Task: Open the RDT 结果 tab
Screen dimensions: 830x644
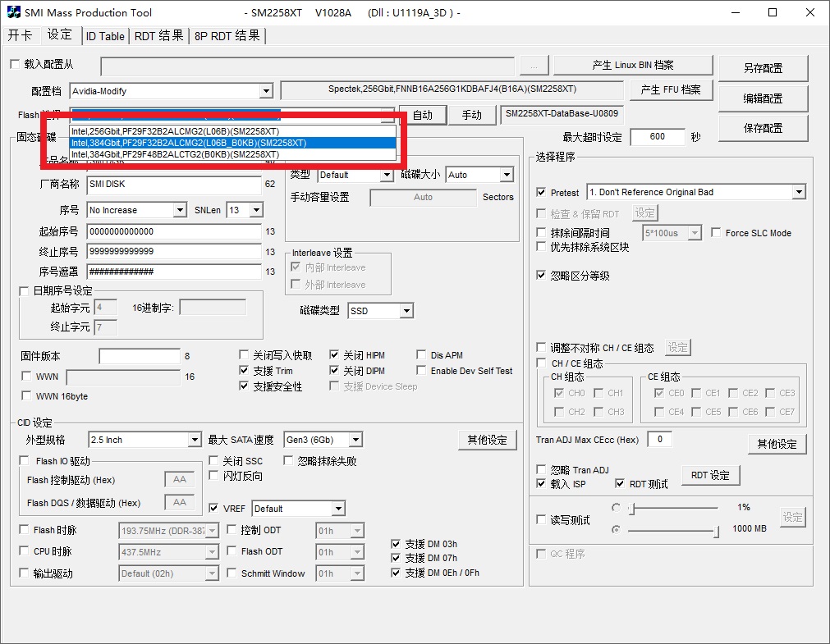Action: click(x=158, y=36)
